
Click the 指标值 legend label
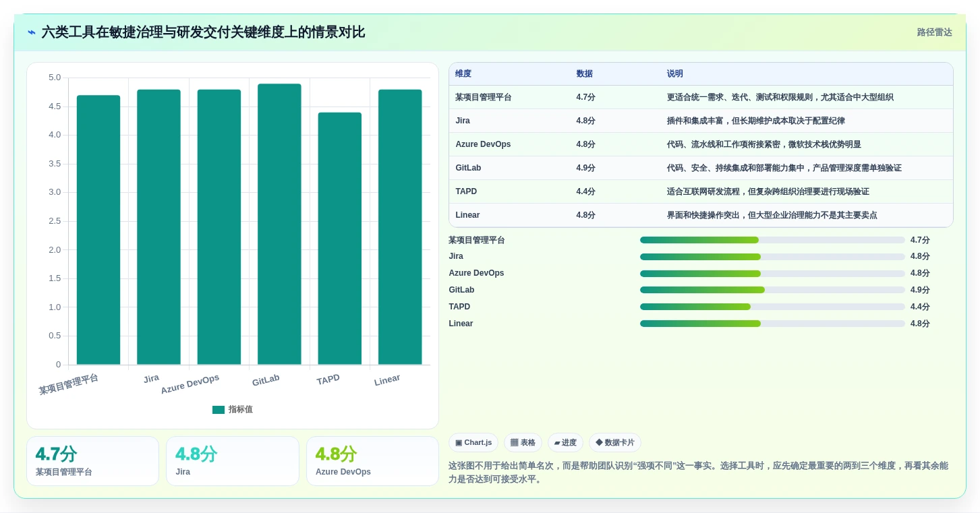tap(240, 410)
